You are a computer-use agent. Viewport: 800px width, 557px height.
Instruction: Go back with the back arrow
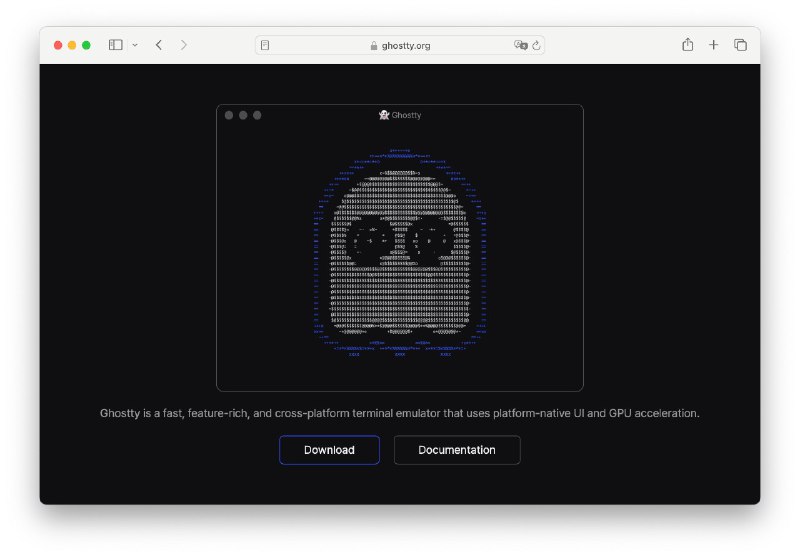click(x=159, y=45)
